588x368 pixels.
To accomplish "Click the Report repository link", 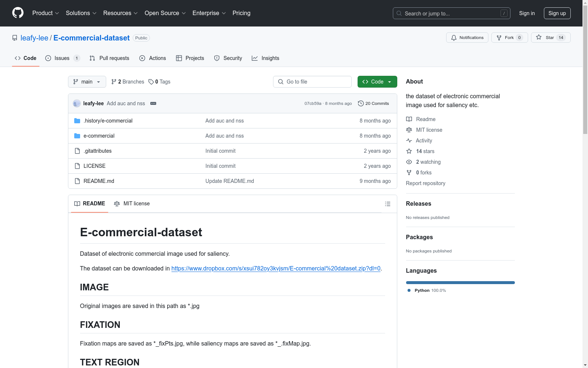I will pyautogui.click(x=426, y=183).
